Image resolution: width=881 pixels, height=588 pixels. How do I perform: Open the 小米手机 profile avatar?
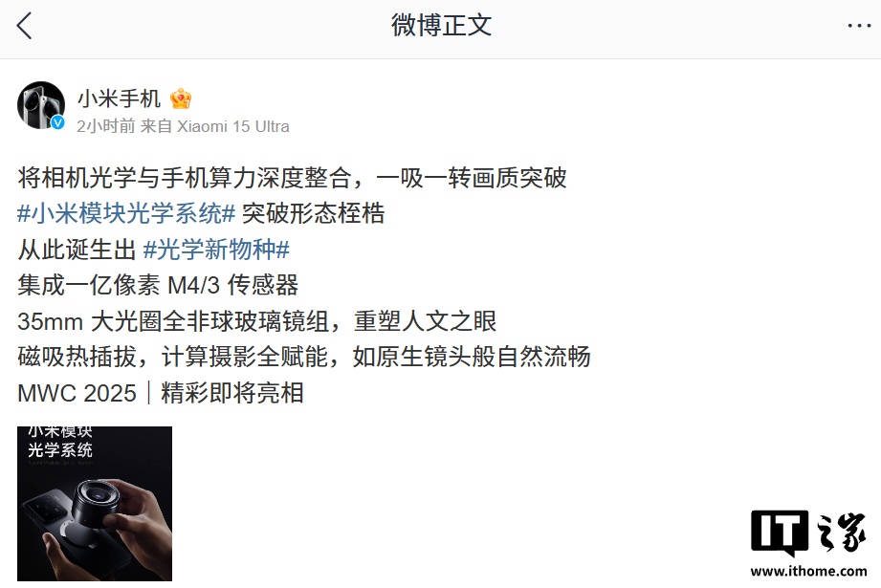tap(41, 105)
